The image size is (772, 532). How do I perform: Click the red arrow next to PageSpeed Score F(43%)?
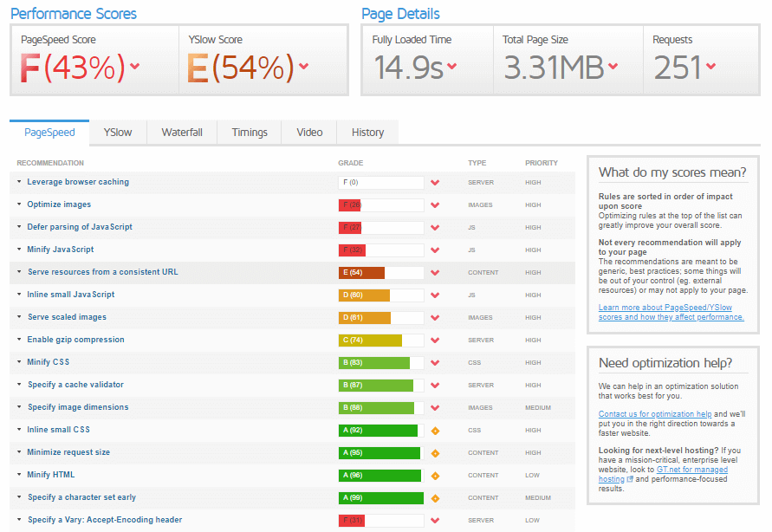(134, 66)
